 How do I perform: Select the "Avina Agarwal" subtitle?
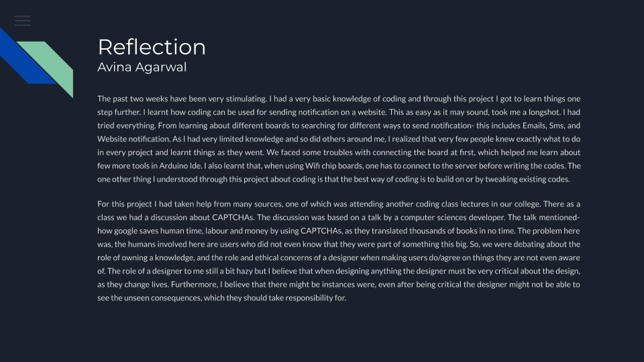(142, 67)
